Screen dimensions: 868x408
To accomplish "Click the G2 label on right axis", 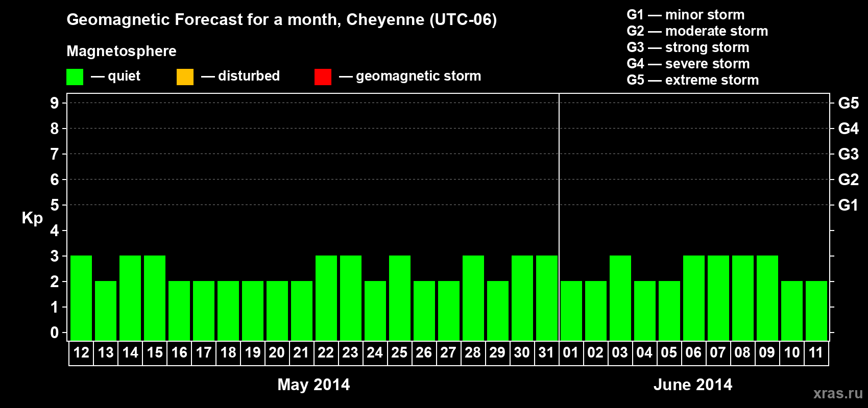I will coord(848,180).
